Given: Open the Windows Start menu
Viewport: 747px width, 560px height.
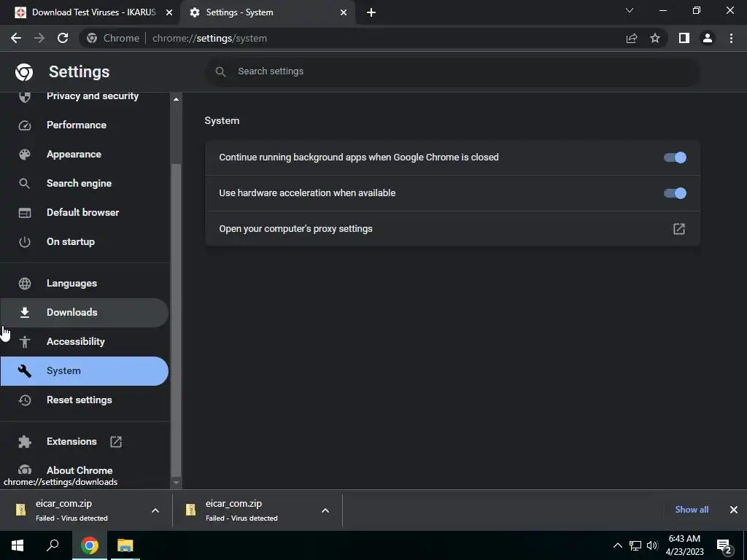Looking at the screenshot, I should pyautogui.click(x=18, y=545).
